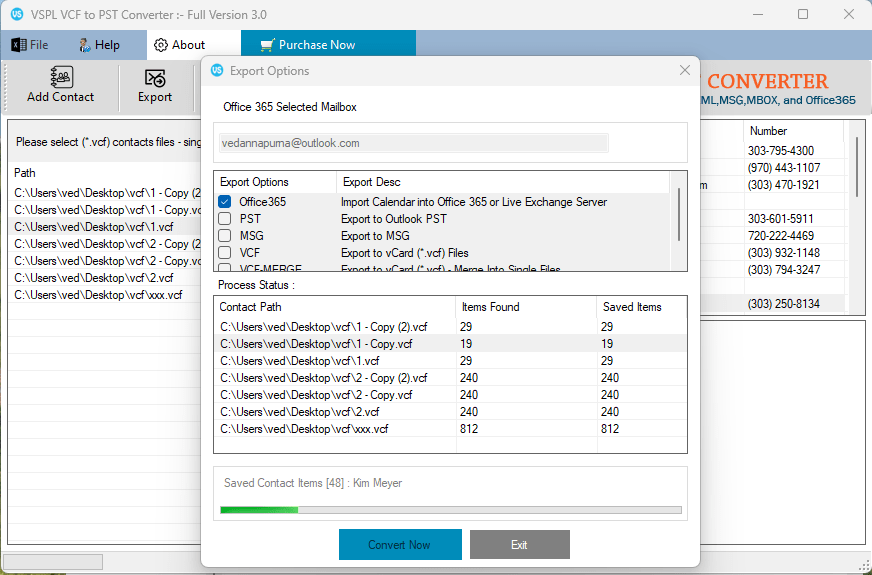Select the '1.vcf' row in Process Status

pos(450,361)
